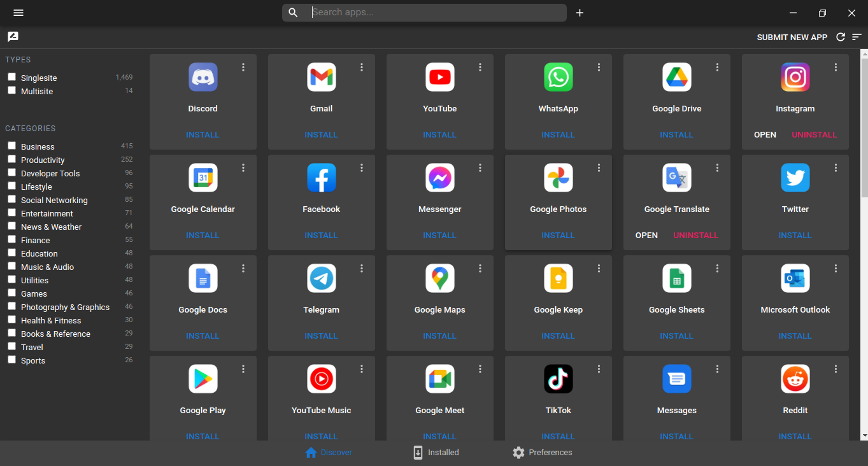This screenshot has height=466, width=868.
Task: Select the Social Networking checkbox
Action: [x=11, y=199]
